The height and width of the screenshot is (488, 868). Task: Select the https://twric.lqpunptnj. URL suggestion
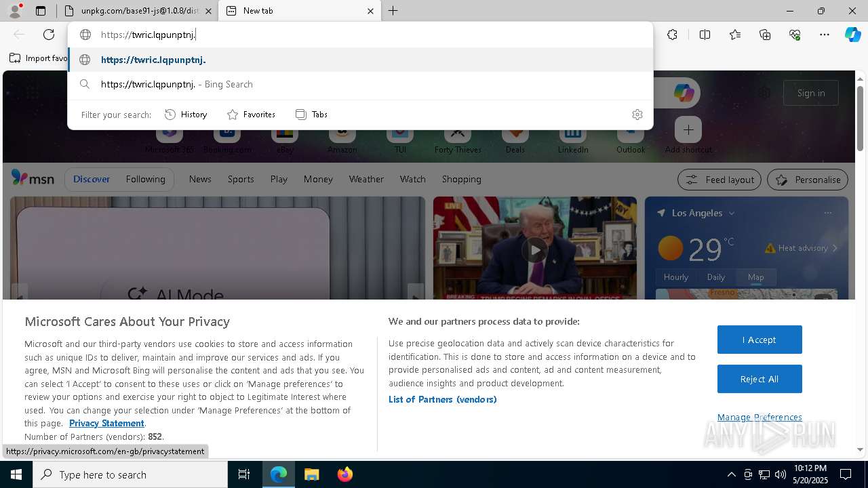pyautogui.click(x=360, y=60)
